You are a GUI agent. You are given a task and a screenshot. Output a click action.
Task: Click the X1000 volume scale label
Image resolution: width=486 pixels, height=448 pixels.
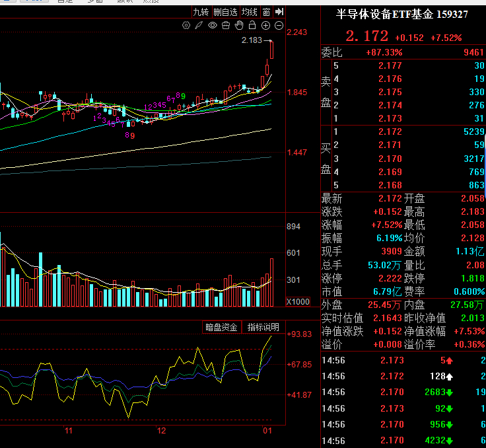[x=298, y=302]
